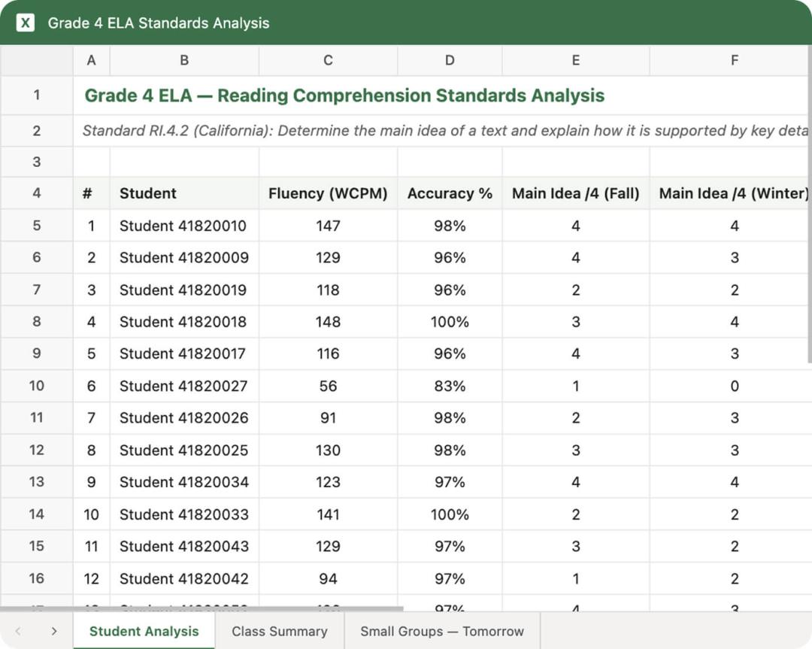Click the select-all corner cell
The height and width of the screenshot is (649, 812).
click(37, 61)
